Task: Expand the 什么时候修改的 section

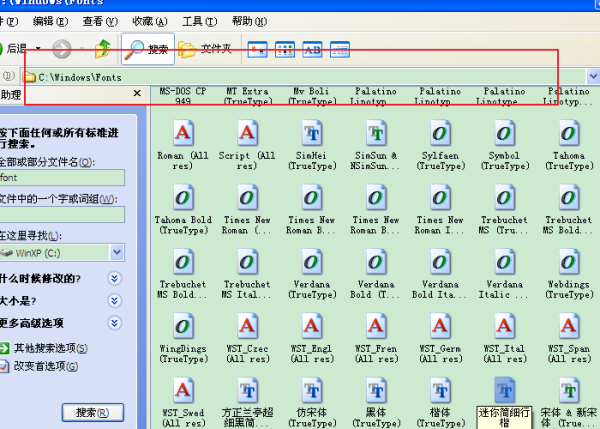Action: [x=114, y=278]
